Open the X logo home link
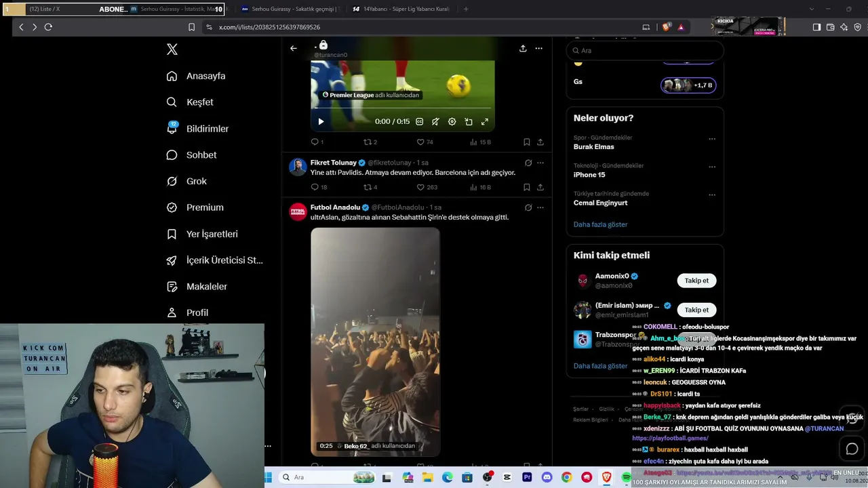Image resolution: width=868 pixels, height=488 pixels. point(172,49)
